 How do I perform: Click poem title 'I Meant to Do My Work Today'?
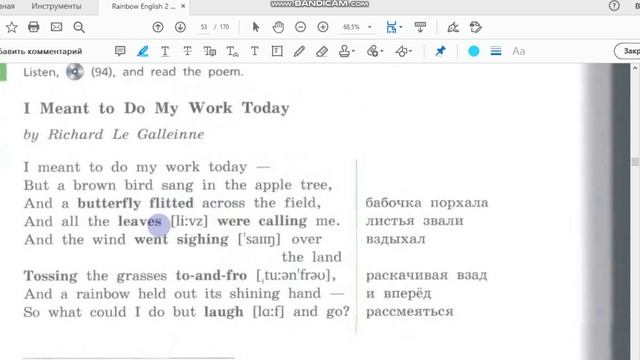click(157, 108)
